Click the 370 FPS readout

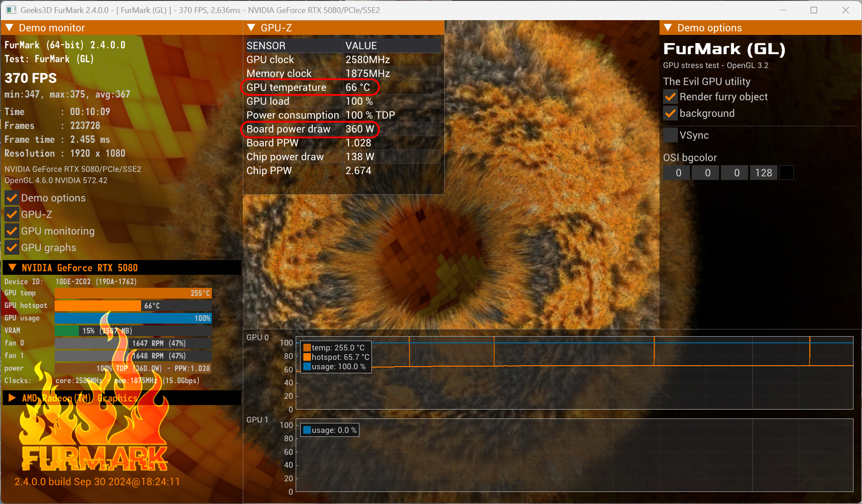[x=30, y=78]
